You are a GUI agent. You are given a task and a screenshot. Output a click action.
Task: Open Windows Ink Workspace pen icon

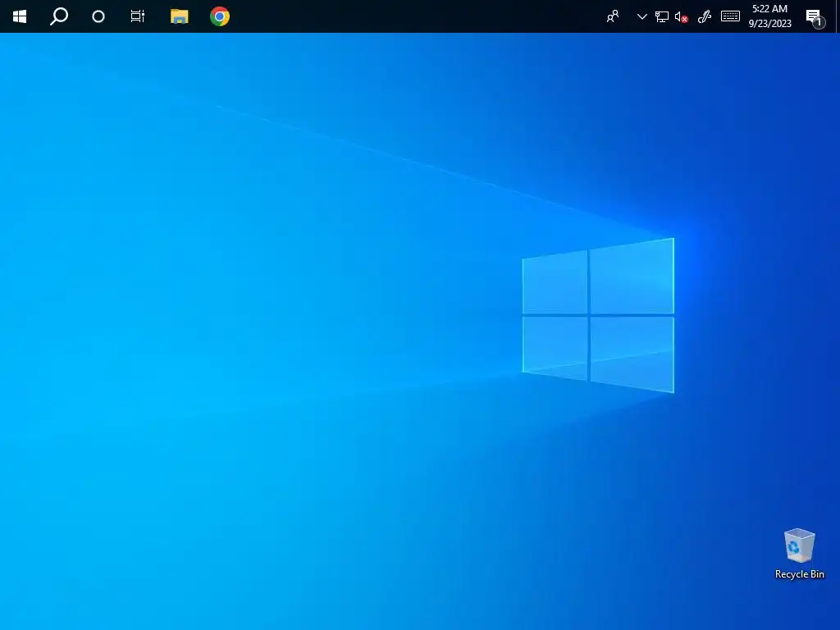(704, 17)
